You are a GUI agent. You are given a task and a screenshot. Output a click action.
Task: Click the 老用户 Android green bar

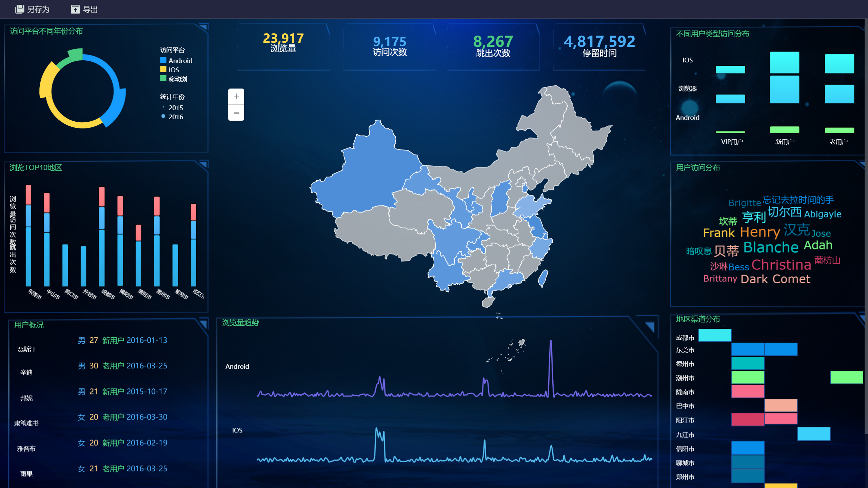pyautogui.click(x=839, y=130)
